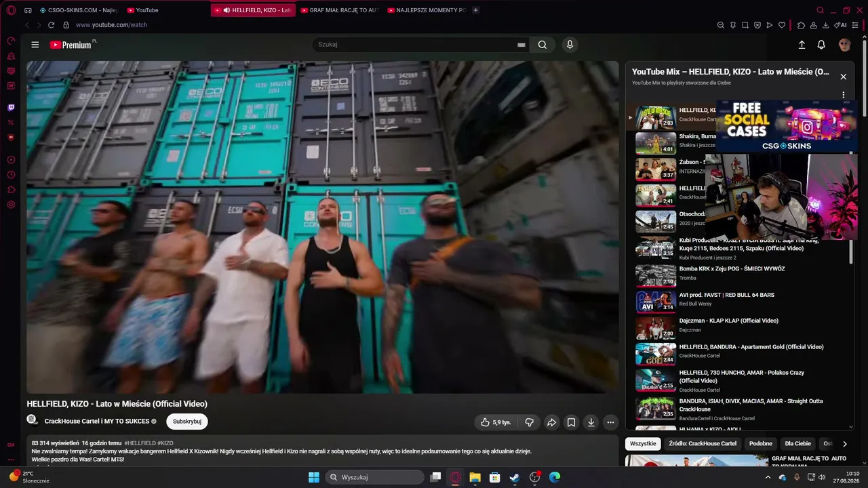Open zoom magnifier in the address bar
Screen dimensions: 868x488
(721, 25)
